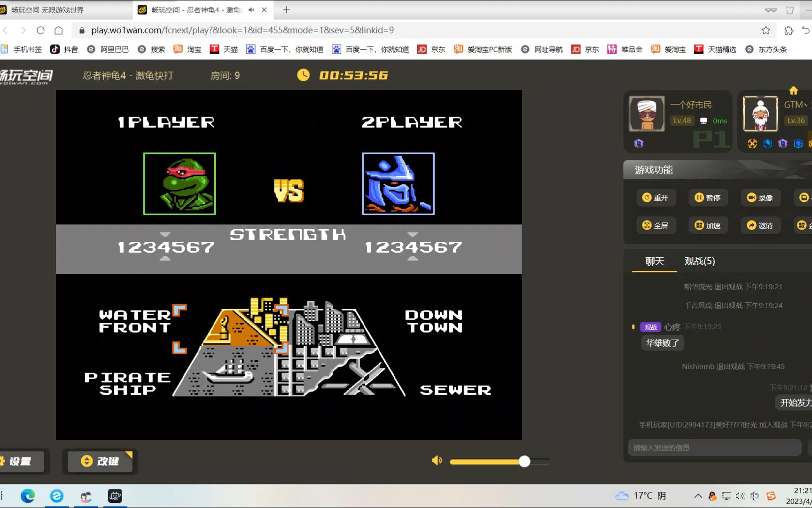
Task: Open 天猫 bookmark
Action: point(224,49)
